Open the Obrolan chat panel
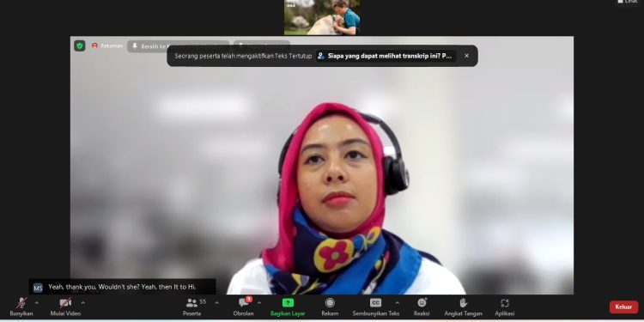644x322 pixels. pyautogui.click(x=244, y=307)
